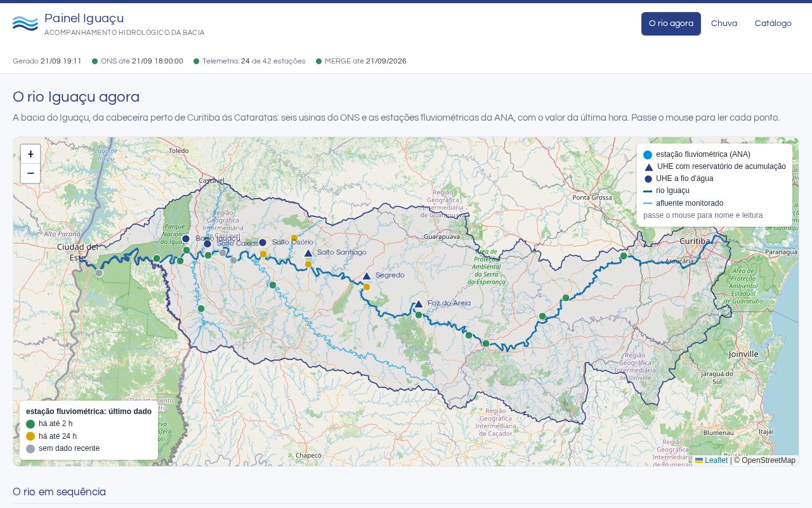
Task: Select green station just below Foz do Areia triangle
Action: (x=419, y=315)
